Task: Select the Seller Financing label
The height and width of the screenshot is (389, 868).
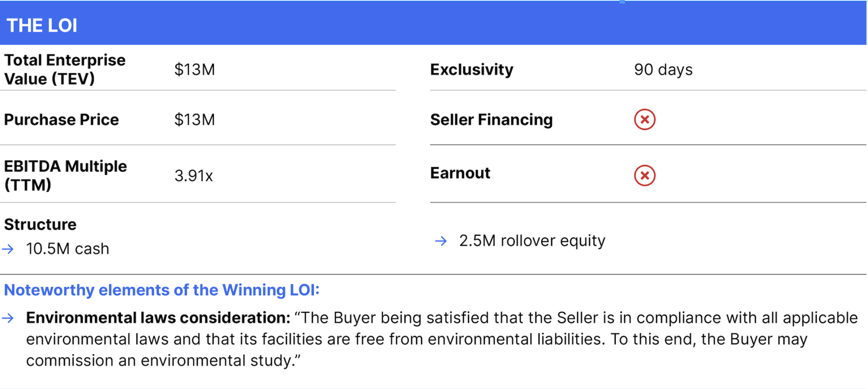Action: pyautogui.click(x=491, y=120)
